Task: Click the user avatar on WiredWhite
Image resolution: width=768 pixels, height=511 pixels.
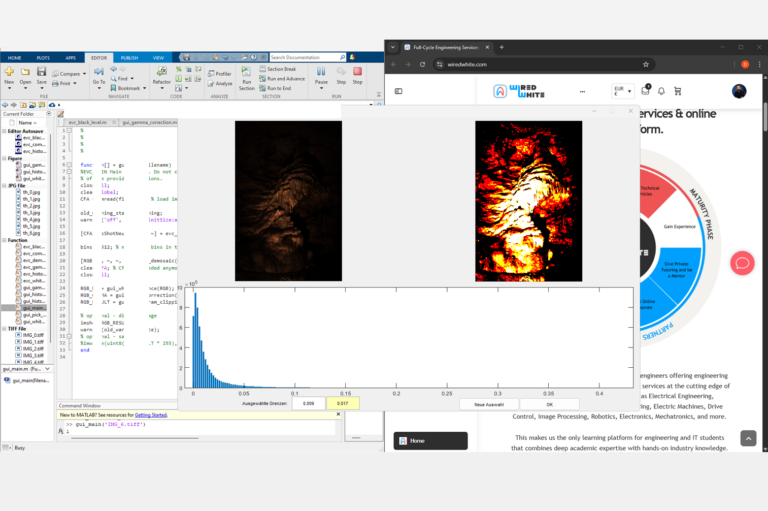Action: [739, 91]
